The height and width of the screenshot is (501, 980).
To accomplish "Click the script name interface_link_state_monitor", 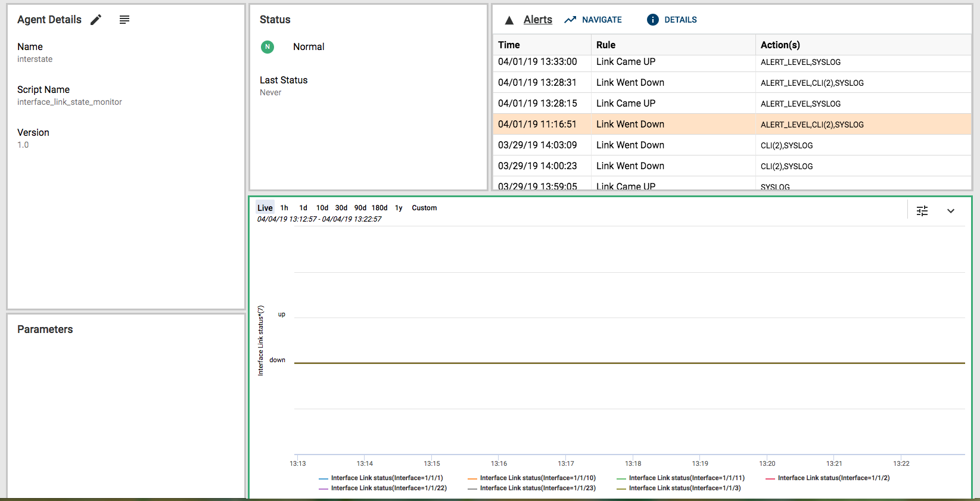I will click(x=70, y=102).
